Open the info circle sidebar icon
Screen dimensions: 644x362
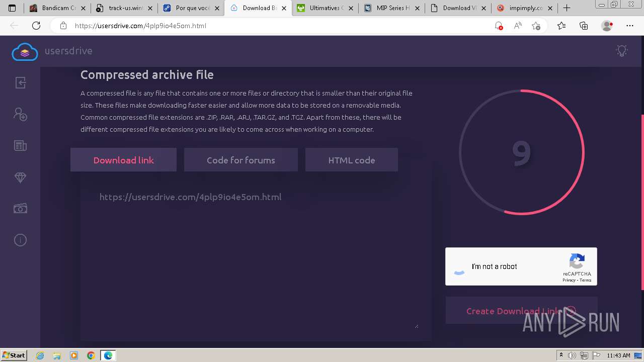pos(20,240)
